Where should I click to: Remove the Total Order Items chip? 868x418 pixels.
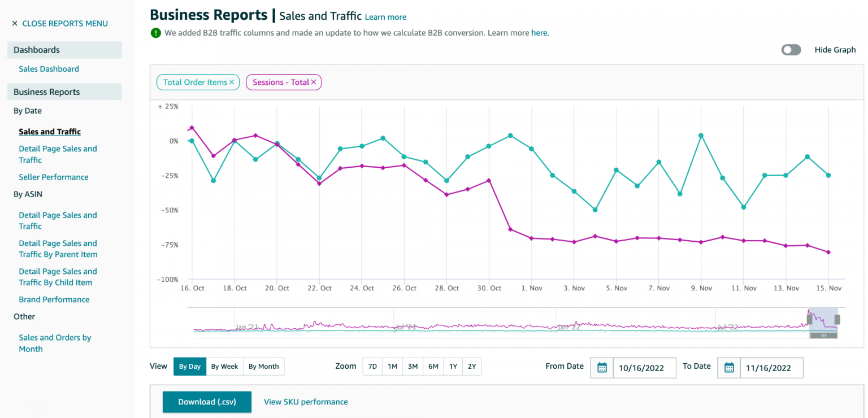(x=232, y=82)
